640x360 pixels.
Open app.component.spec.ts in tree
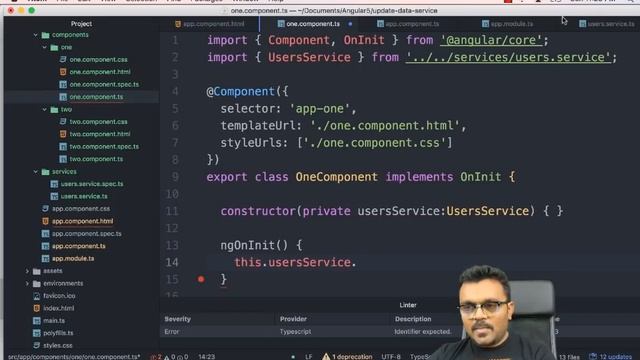[x=87, y=234]
